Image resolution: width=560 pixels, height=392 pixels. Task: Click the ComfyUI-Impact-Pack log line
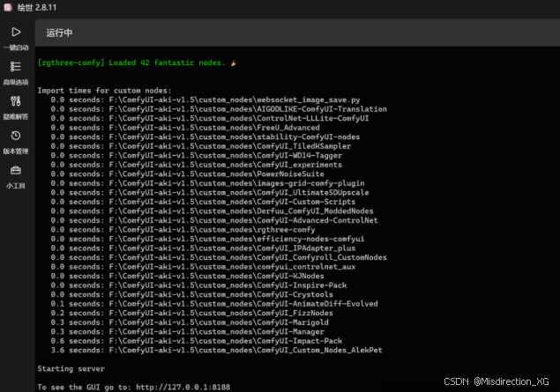[x=197, y=341]
